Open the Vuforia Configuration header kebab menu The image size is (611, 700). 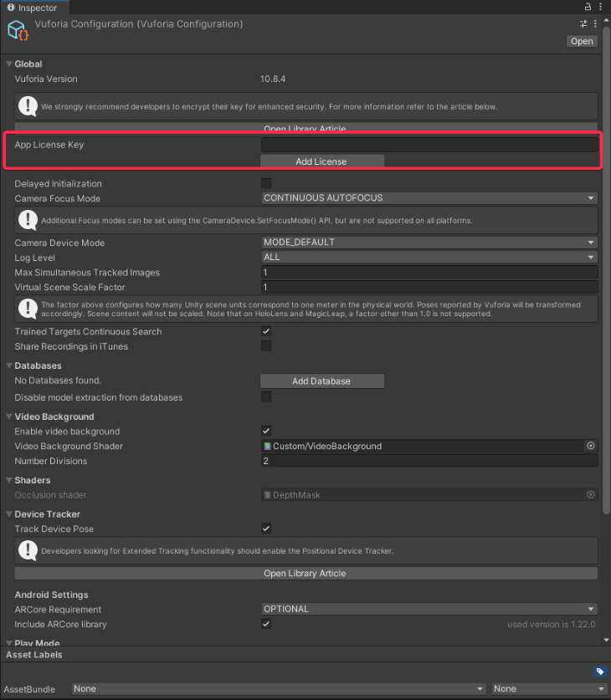595,23
